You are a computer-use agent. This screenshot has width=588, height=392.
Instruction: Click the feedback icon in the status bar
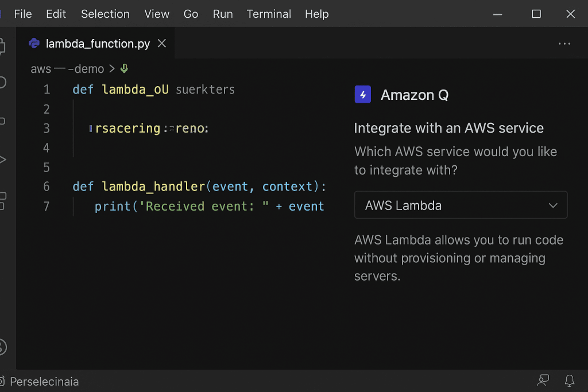[x=543, y=381]
